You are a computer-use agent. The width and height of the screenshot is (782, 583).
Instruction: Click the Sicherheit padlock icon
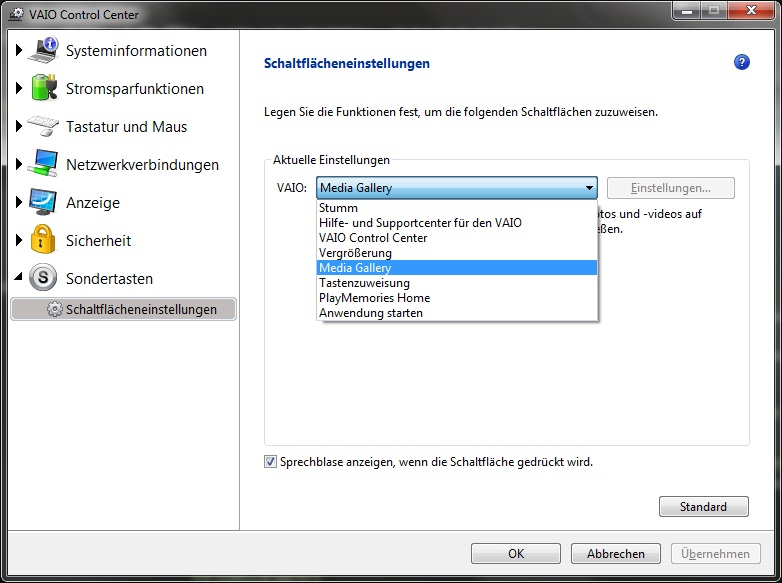coord(43,239)
